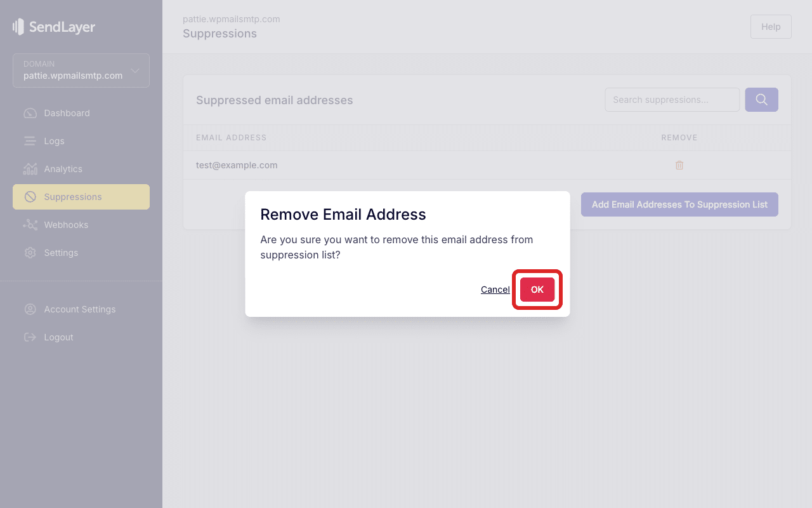Click the Dashboard gauge icon
This screenshot has width=812, height=508.
point(30,113)
